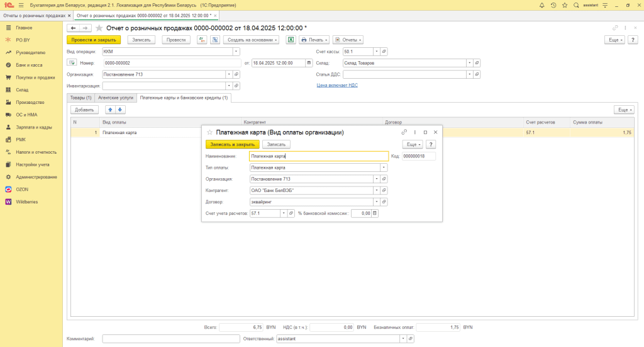Open the OZON section
This screenshot has width=644, height=347.
(x=22, y=190)
